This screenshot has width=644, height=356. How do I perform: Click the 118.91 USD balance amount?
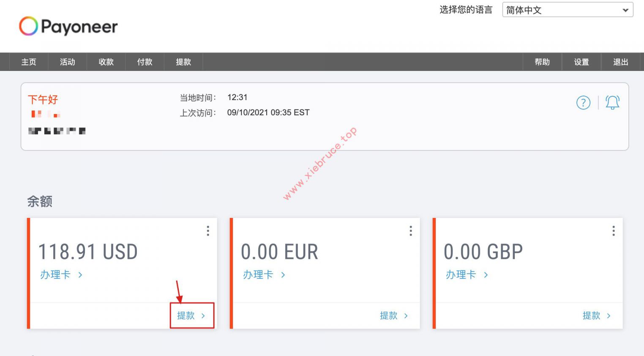(x=88, y=252)
